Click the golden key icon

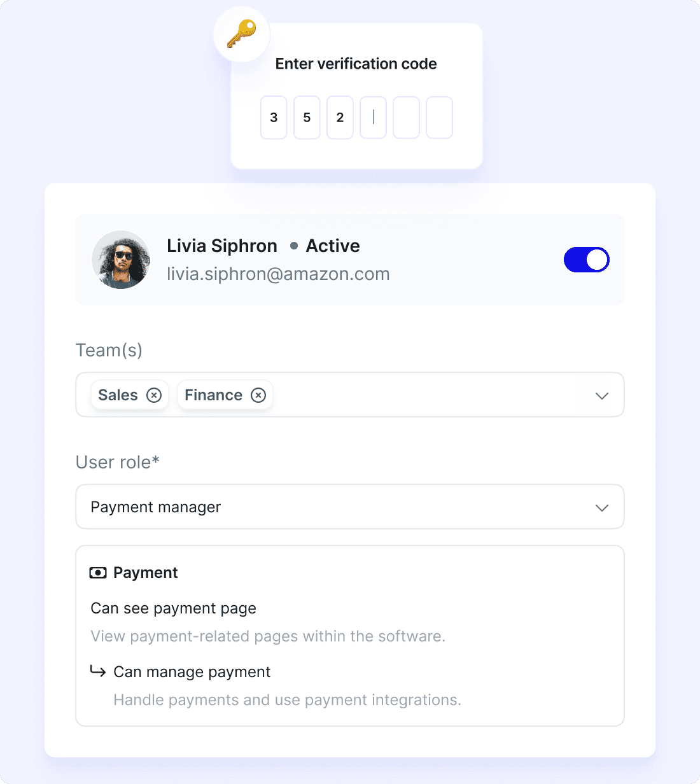(241, 34)
